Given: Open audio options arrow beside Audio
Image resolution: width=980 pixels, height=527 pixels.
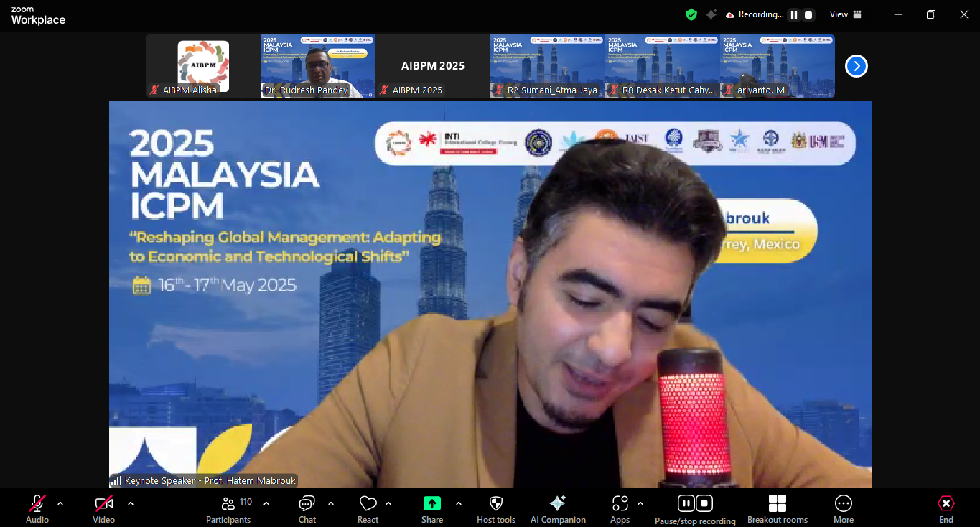Looking at the screenshot, I should tap(60, 503).
